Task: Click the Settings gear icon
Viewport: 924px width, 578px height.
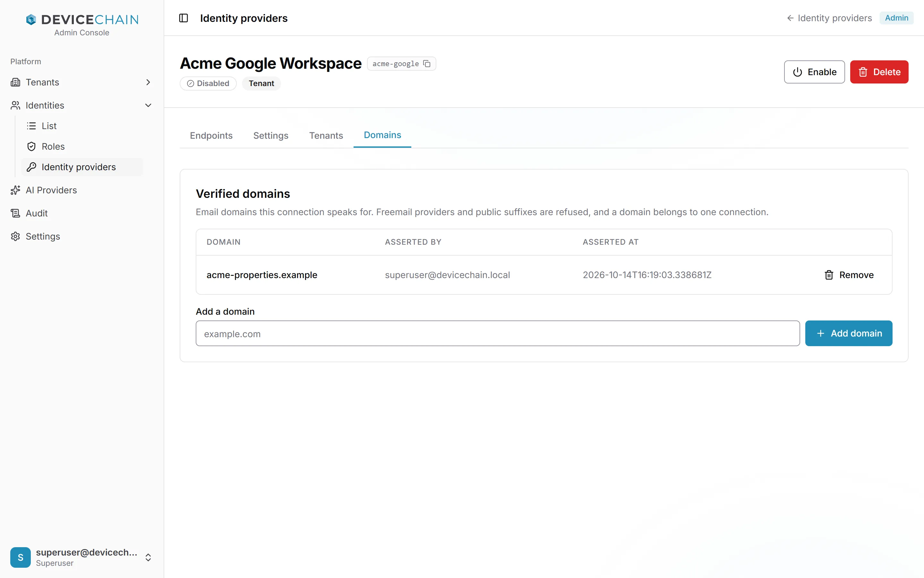Action: (x=15, y=236)
